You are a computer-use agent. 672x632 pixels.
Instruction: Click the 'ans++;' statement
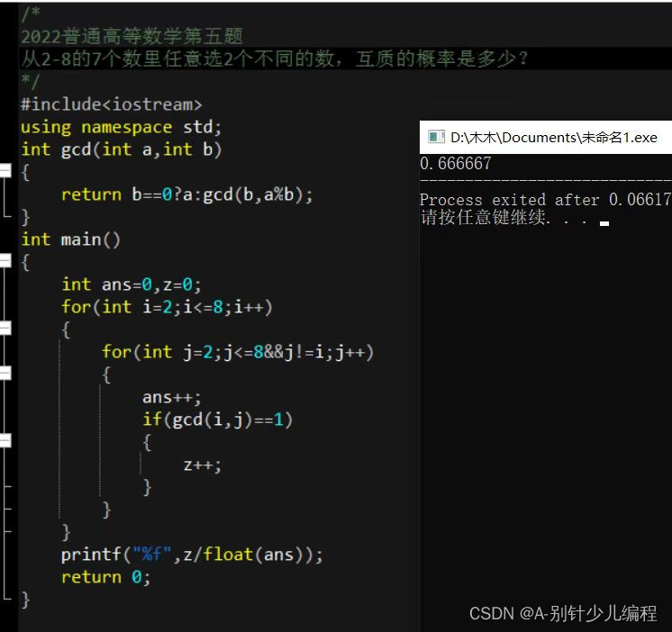pos(172,397)
